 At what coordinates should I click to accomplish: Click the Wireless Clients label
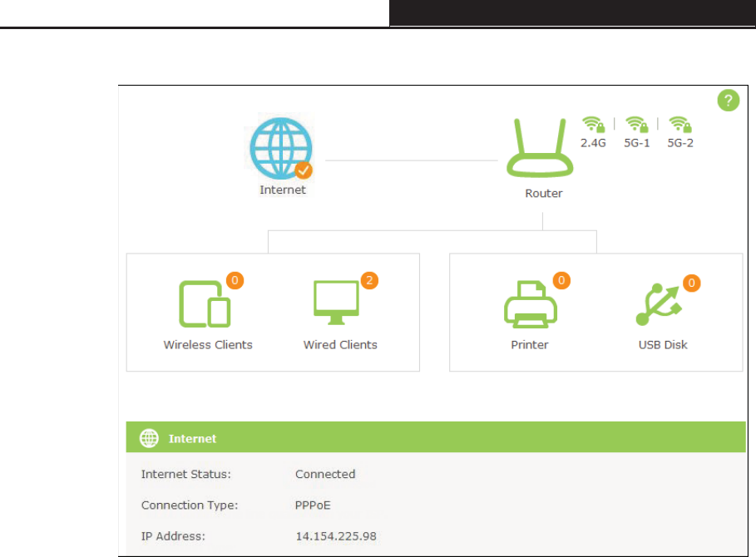[x=208, y=344]
